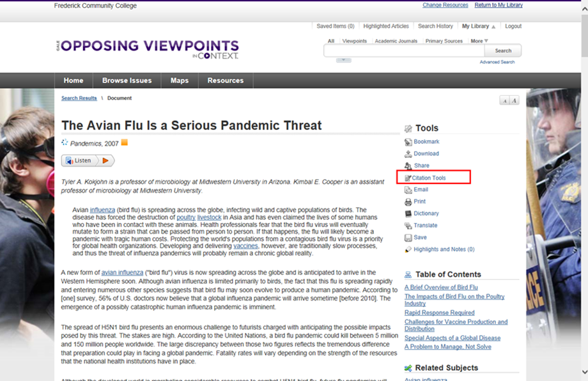The image size is (588, 381).
Task: Jump to Challenges for Vaccine Production and Distribution
Action: click(x=456, y=325)
